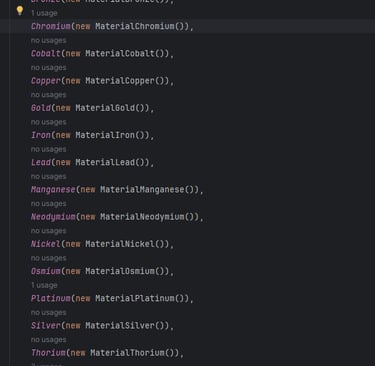Click the "no usages" hint above Thorium
The width and height of the screenshot is (375, 366).
click(49, 340)
